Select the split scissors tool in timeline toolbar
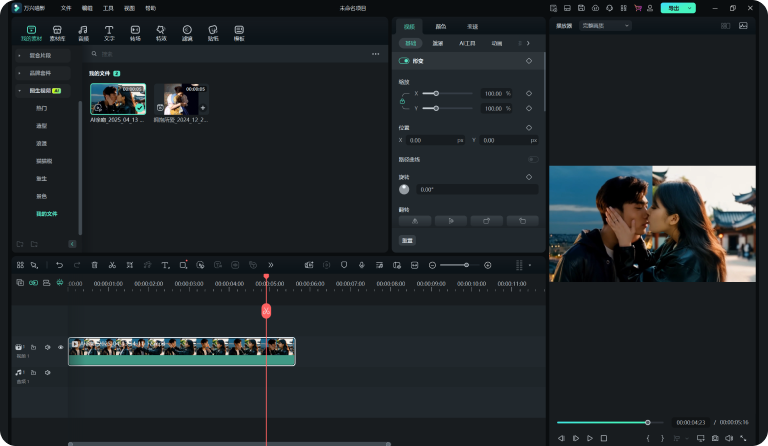This screenshot has height=446, width=768. [x=112, y=265]
